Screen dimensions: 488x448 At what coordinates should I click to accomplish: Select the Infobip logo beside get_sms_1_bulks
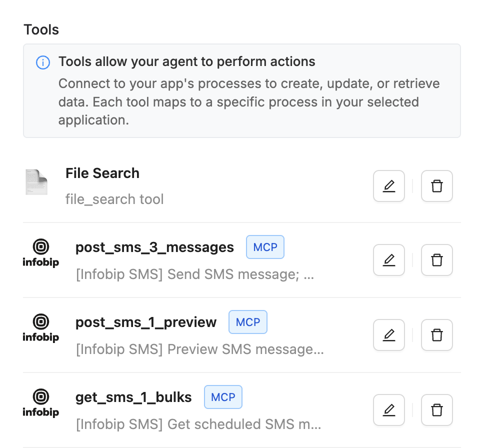pos(40,402)
